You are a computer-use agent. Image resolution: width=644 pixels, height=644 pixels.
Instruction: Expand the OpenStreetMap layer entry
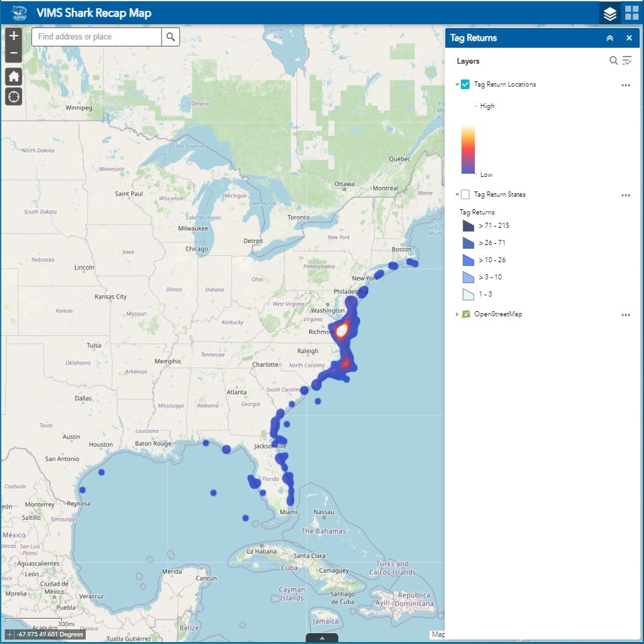point(456,314)
